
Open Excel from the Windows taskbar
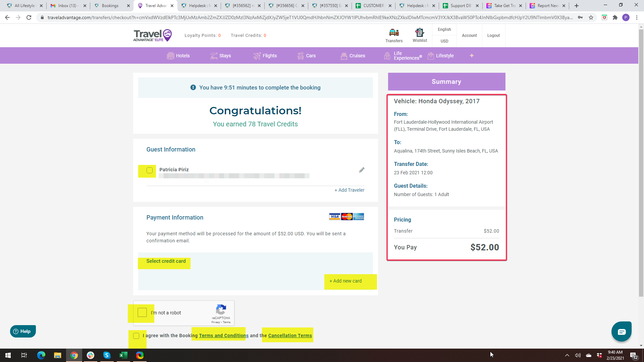(123, 355)
